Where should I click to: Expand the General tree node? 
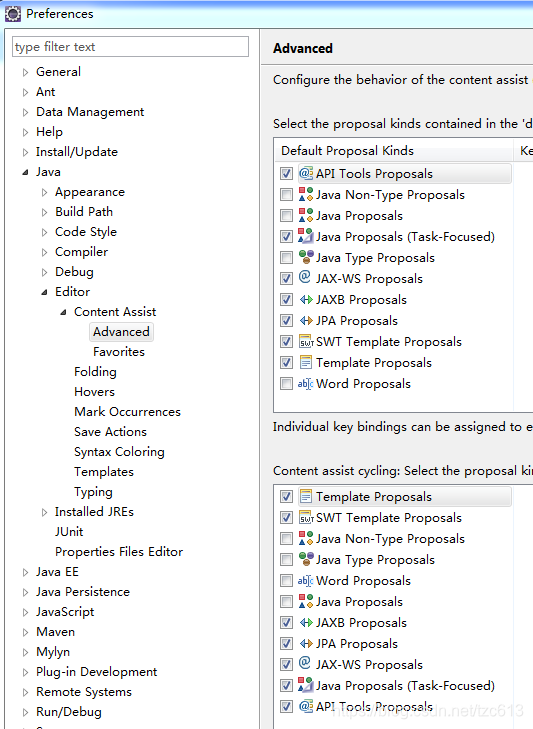coord(26,72)
